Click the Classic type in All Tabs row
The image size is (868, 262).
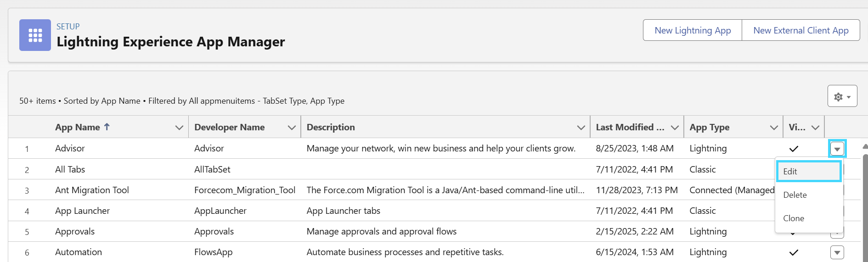pos(702,169)
